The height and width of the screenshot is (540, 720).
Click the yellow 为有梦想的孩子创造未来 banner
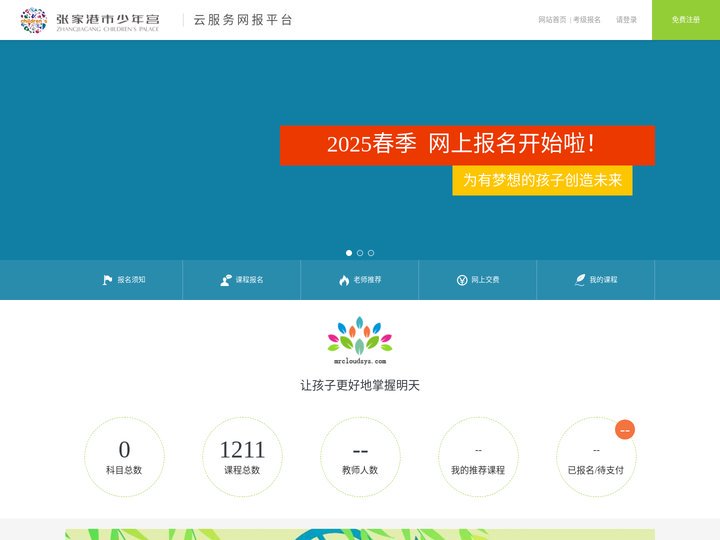tap(542, 180)
